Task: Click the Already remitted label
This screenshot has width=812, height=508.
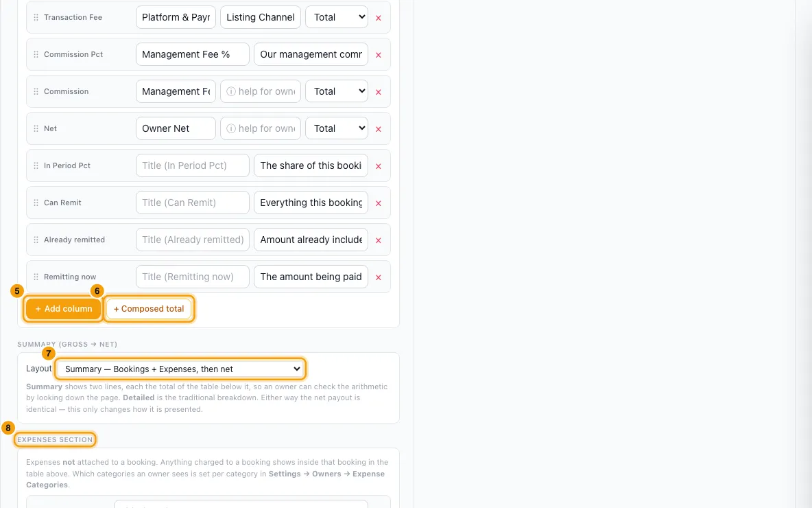Action: 75,240
